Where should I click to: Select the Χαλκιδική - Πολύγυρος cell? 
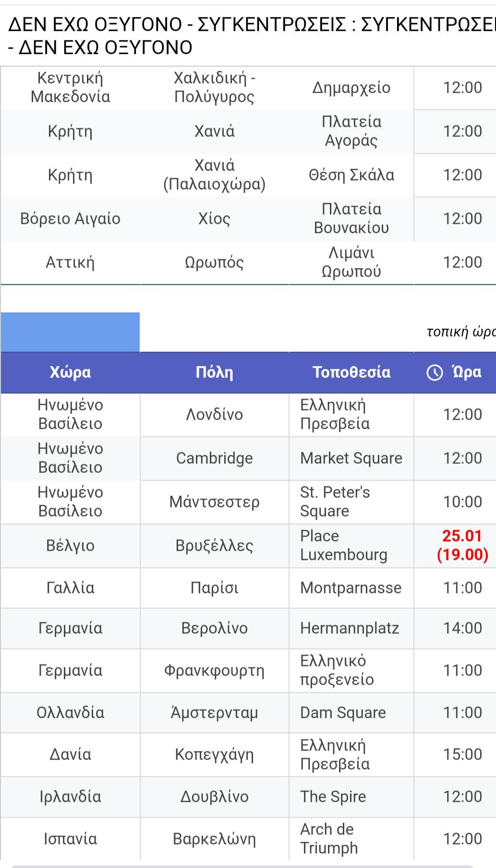(215, 88)
